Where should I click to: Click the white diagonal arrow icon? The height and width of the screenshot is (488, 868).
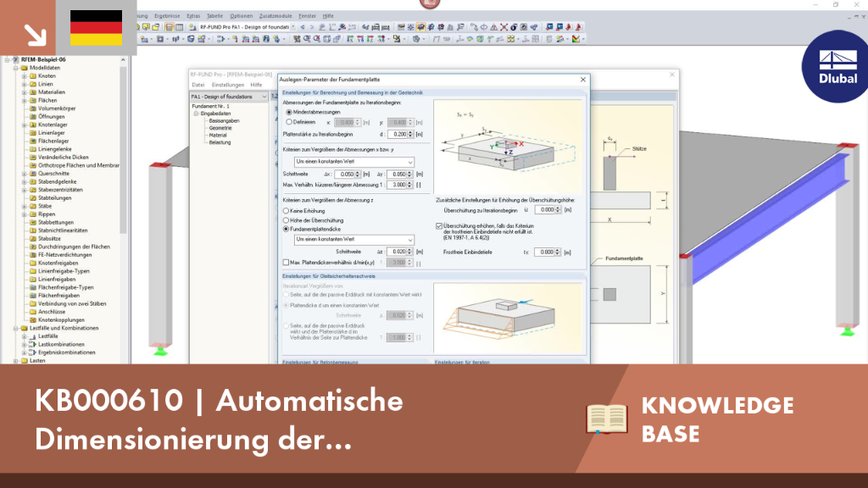point(36,35)
